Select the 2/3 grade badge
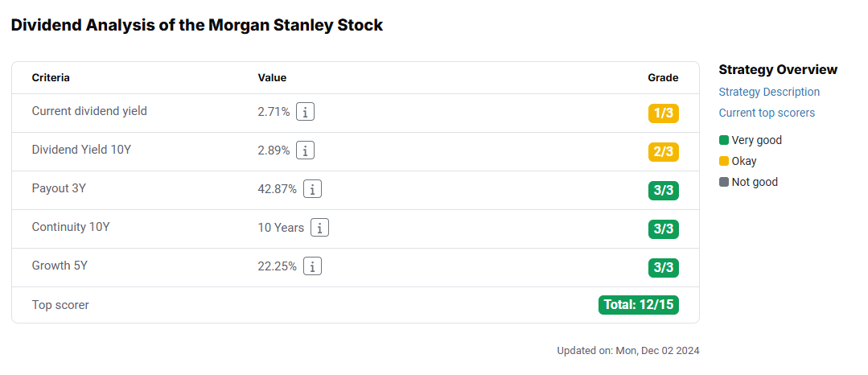This screenshot has width=868, height=375. click(x=663, y=152)
